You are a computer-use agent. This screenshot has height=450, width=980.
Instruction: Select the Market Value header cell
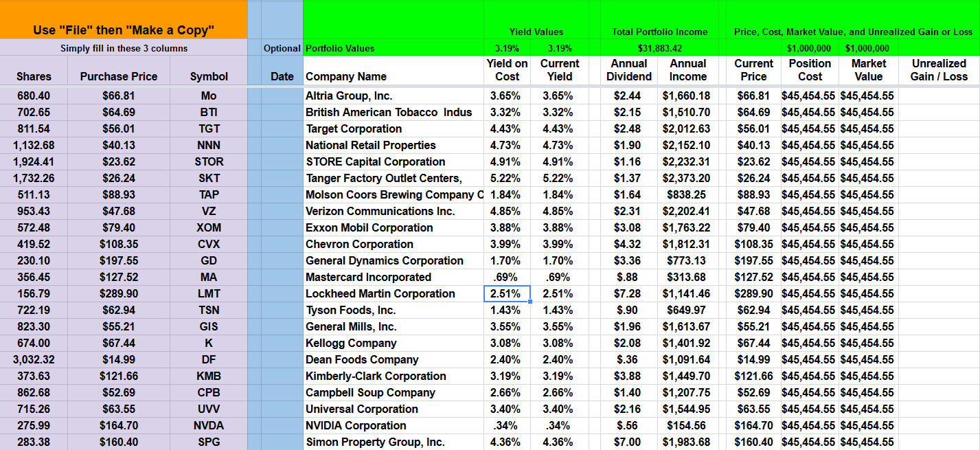tap(868, 70)
